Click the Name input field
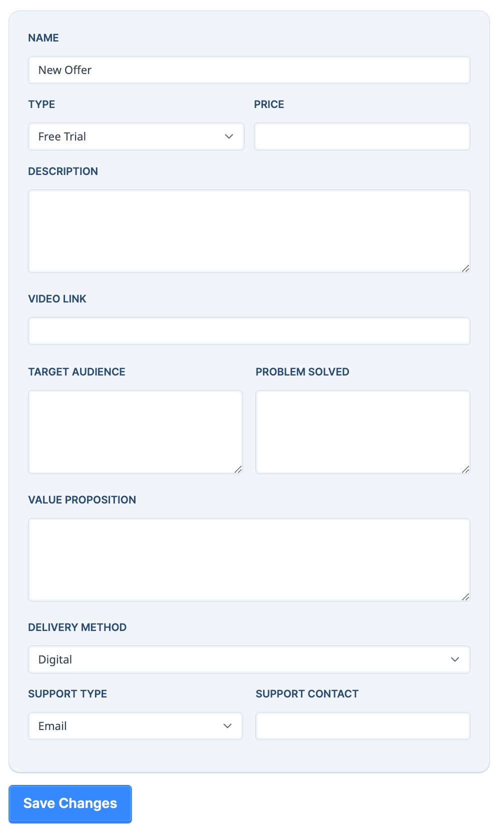This screenshot has width=504, height=835. pyautogui.click(x=249, y=70)
